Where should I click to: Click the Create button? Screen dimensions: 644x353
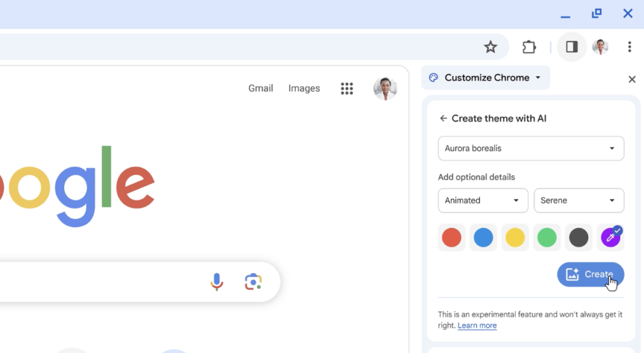[590, 274]
